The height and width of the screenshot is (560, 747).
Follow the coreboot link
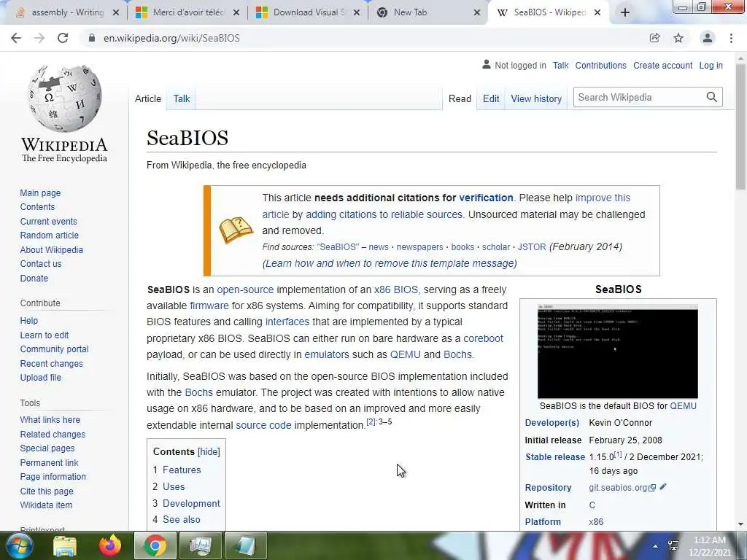click(483, 338)
